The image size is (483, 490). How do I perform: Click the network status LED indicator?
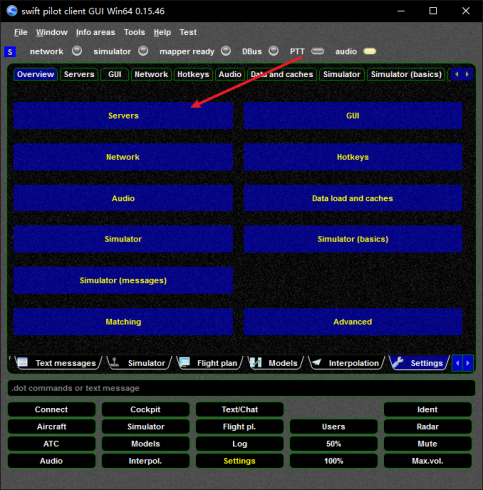pos(77,51)
